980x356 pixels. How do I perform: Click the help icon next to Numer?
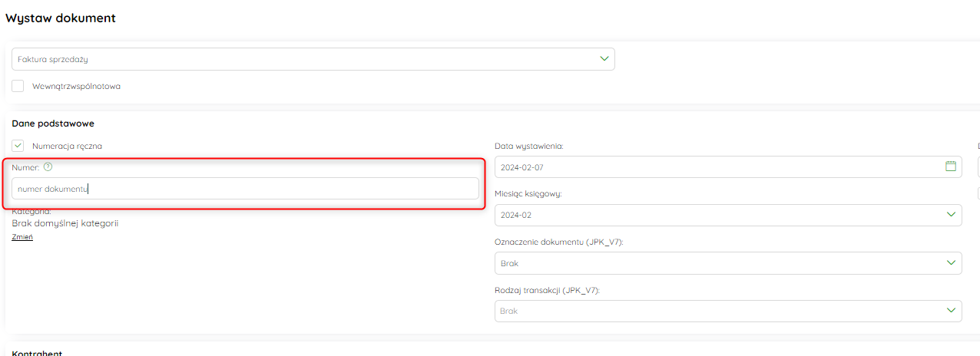point(48,166)
